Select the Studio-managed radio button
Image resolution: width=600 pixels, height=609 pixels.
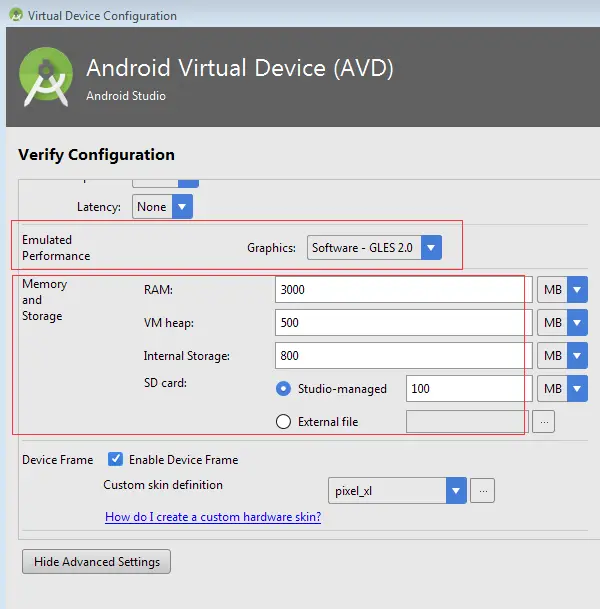(x=283, y=389)
